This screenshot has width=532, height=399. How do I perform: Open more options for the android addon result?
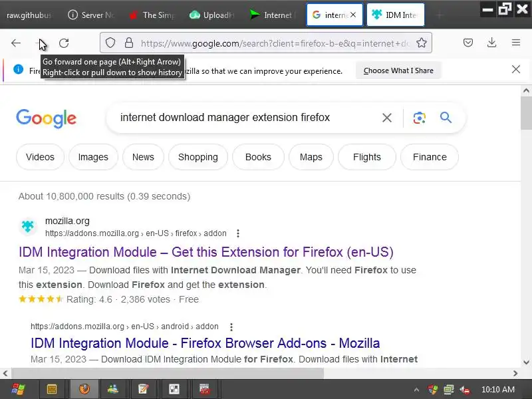(x=231, y=327)
